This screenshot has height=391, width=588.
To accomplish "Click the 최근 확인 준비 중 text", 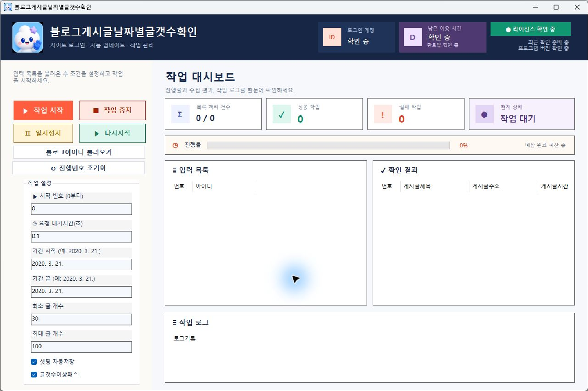I will (548, 42).
